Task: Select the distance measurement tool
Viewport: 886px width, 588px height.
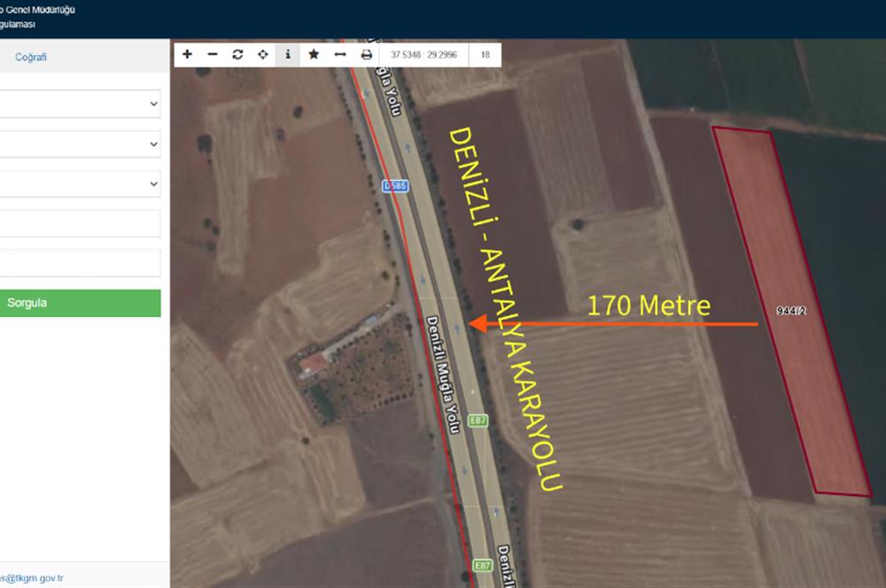Action: point(340,55)
